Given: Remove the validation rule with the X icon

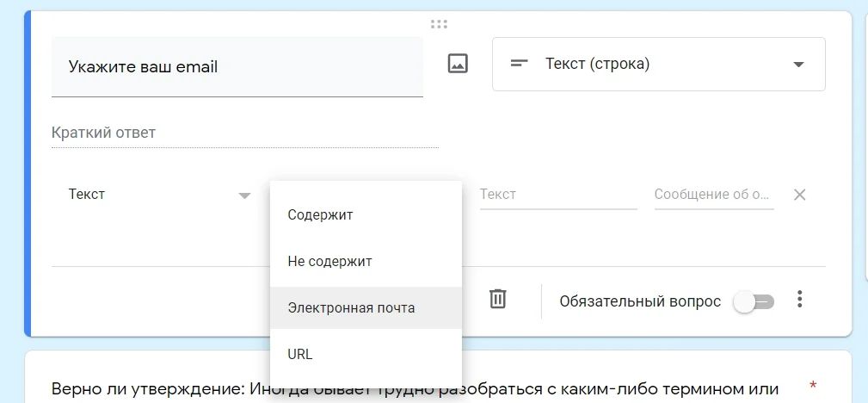Looking at the screenshot, I should (799, 195).
